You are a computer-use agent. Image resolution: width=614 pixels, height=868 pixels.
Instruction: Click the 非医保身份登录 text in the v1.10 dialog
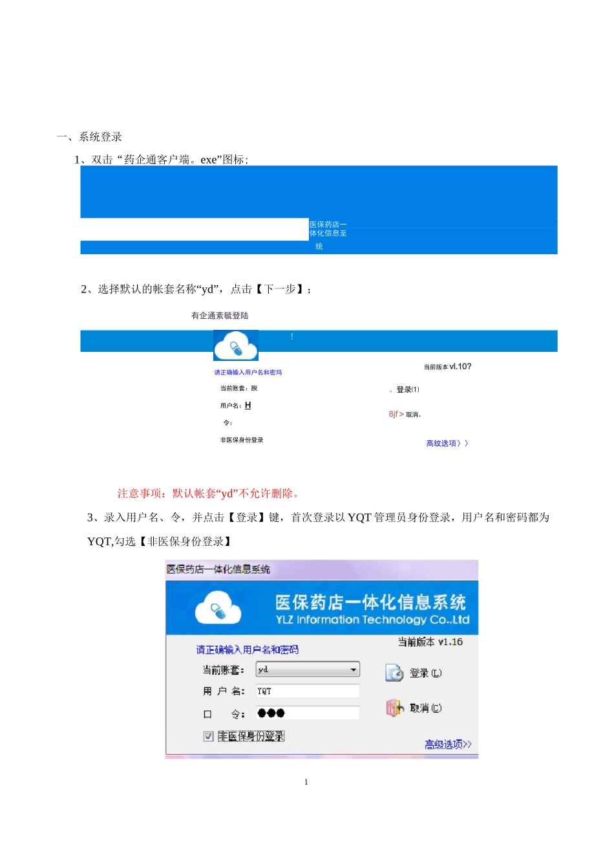[242, 440]
